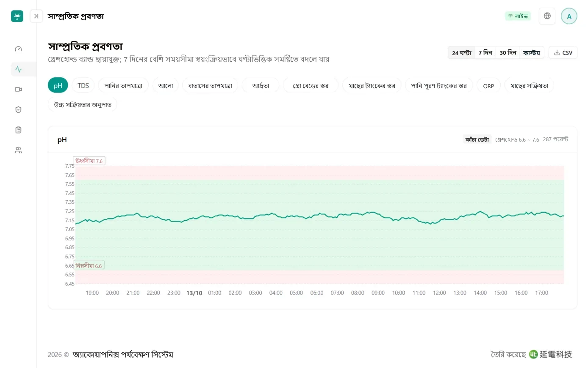
Task: Select the উচ্চ সক্রিয়তার অনুপাত chip
Action: coord(83,104)
